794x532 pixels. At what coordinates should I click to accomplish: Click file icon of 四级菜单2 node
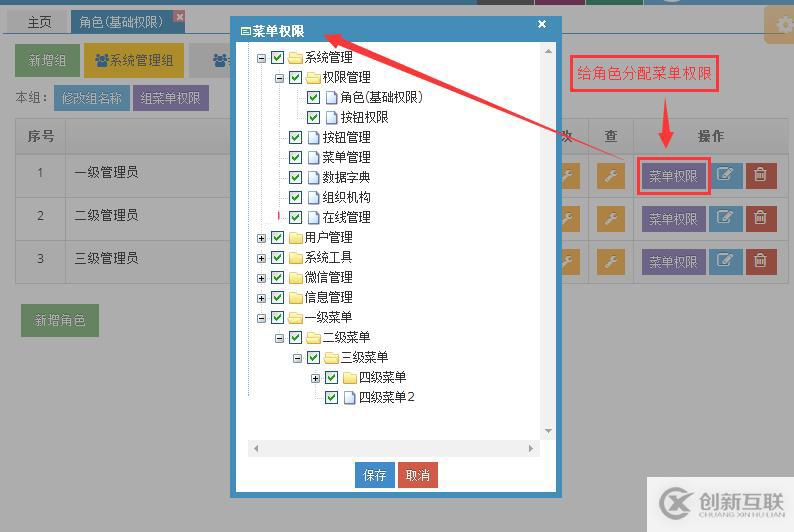point(349,397)
